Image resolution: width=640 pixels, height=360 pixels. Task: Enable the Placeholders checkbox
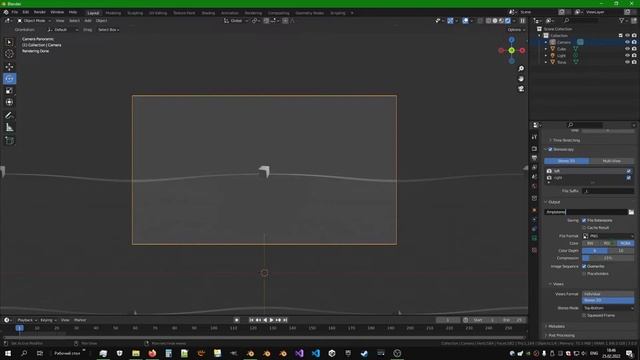(x=584, y=273)
